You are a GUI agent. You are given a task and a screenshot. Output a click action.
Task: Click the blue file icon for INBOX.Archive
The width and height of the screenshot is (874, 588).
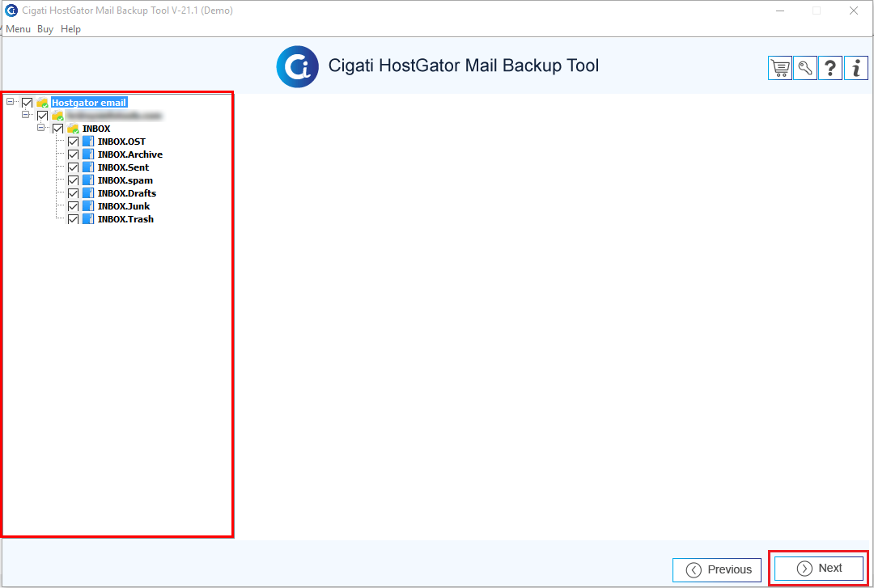point(88,154)
